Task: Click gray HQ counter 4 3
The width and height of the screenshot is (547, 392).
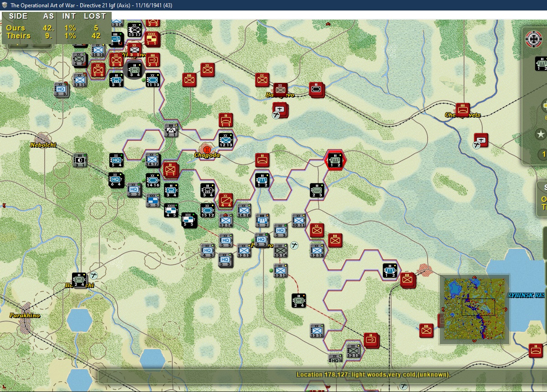Action: point(207,250)
